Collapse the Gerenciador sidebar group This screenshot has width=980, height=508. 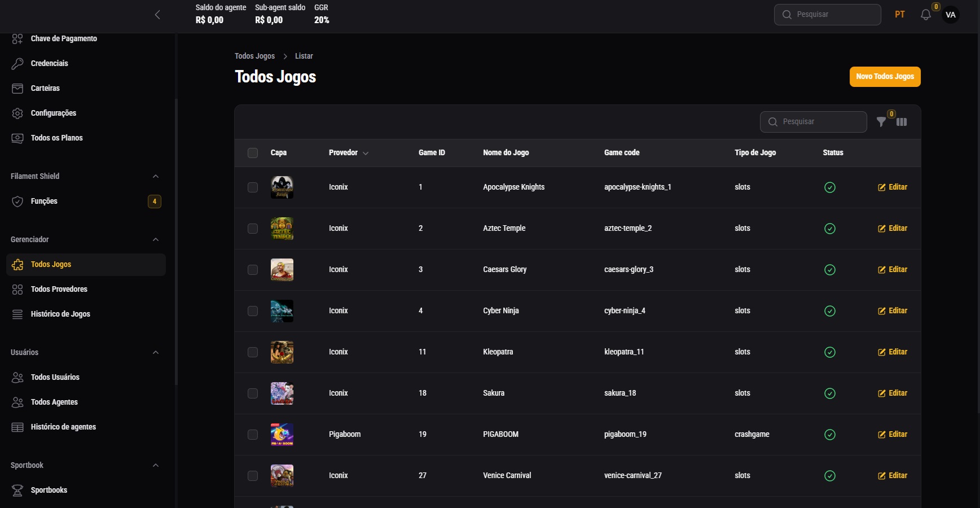click(x=156, y=239)
